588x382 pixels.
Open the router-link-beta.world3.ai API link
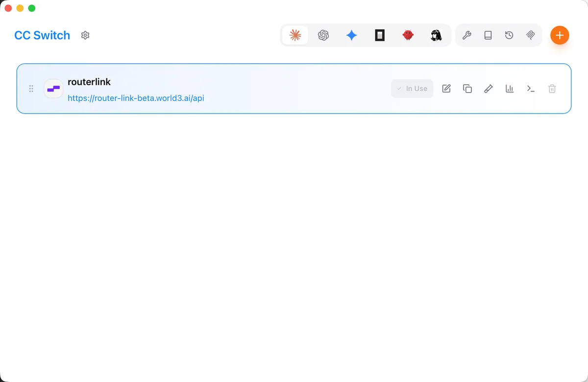click(x=136, y=98)
